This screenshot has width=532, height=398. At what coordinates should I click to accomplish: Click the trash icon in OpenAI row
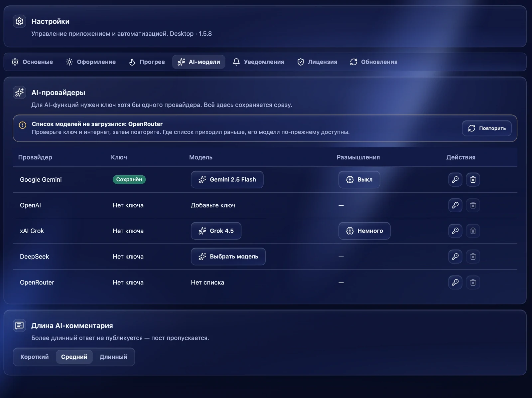[473, 205]
